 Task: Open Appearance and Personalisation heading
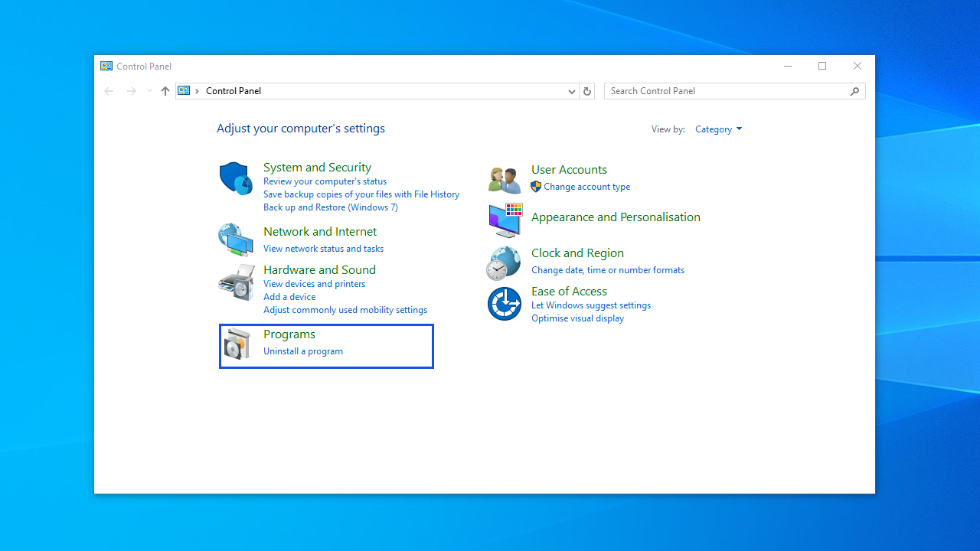[x=616, y=217]
